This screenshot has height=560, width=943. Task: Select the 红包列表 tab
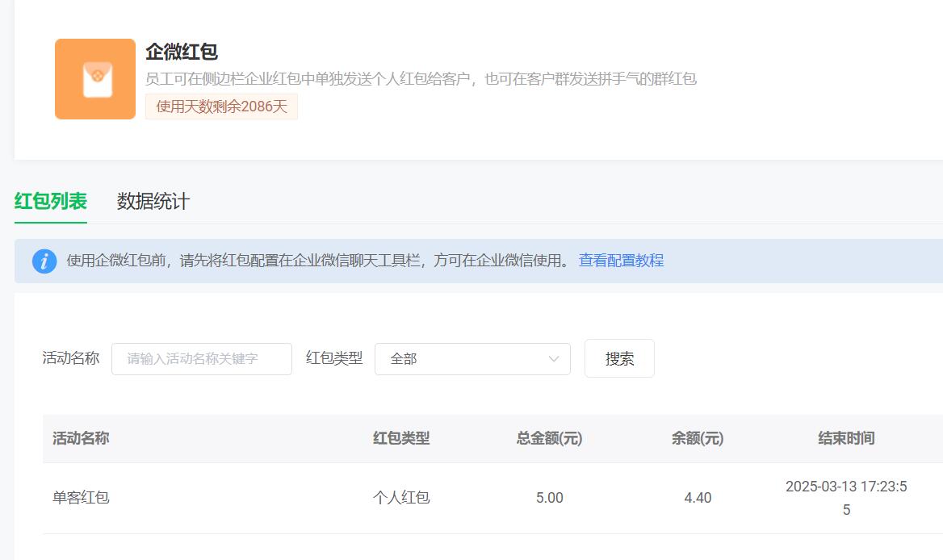pos(51,202)
